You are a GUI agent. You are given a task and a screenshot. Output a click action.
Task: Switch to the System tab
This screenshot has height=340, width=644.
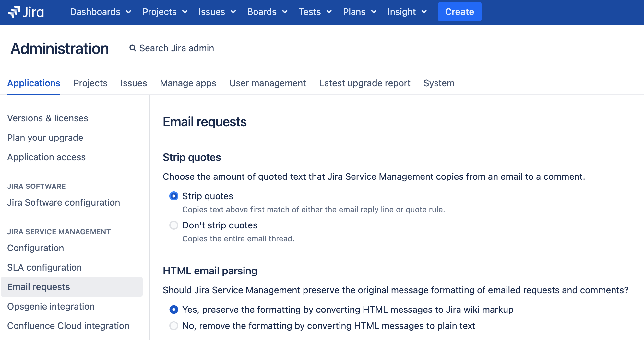[x=439, y=83]
